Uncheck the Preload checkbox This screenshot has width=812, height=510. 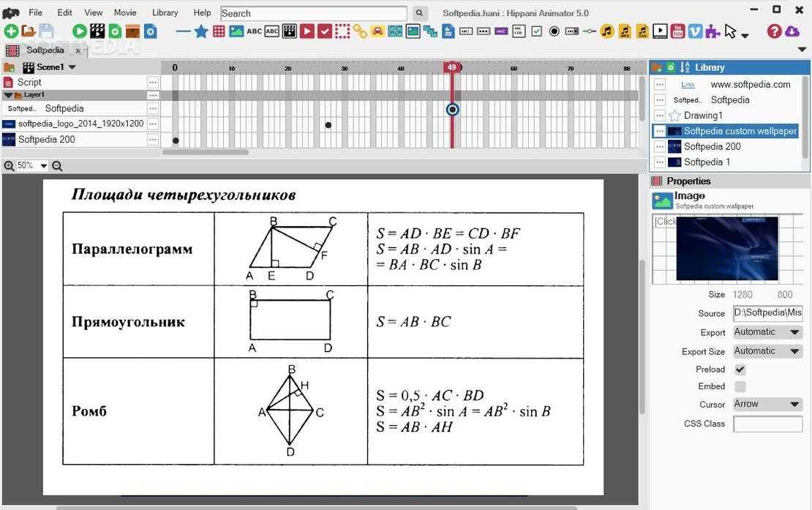click(740, 370)
